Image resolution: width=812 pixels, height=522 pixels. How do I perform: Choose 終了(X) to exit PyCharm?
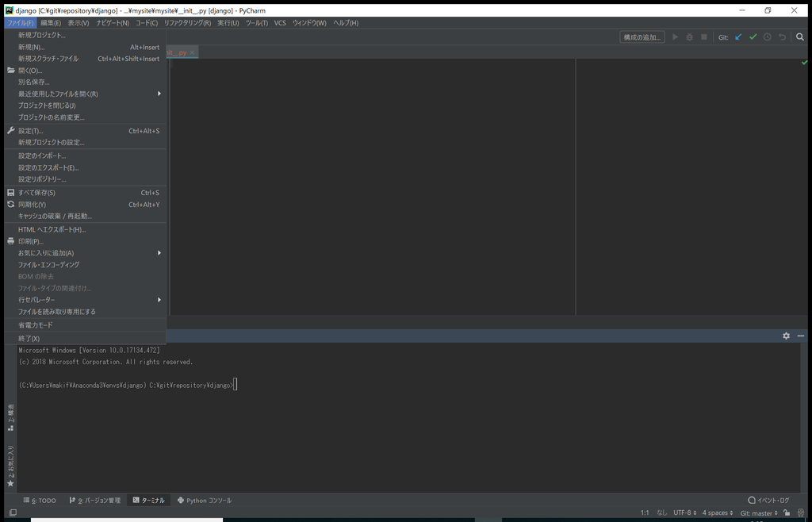coord(85,338)
